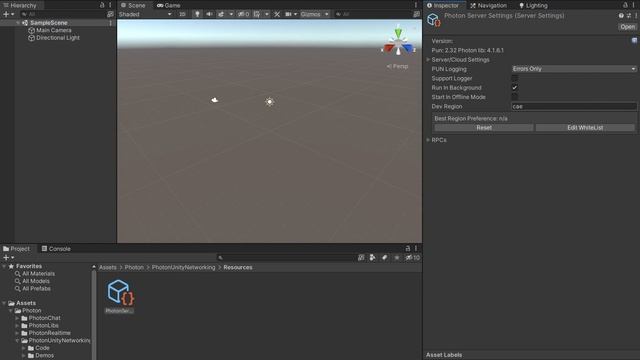
Task: Toggle hidden objects visibility counter icon
Action: pos(244,14)
